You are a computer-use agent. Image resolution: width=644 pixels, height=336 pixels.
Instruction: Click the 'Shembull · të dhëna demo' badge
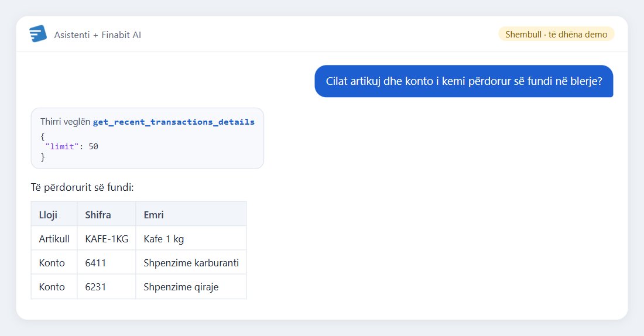[x=556, y=34]
